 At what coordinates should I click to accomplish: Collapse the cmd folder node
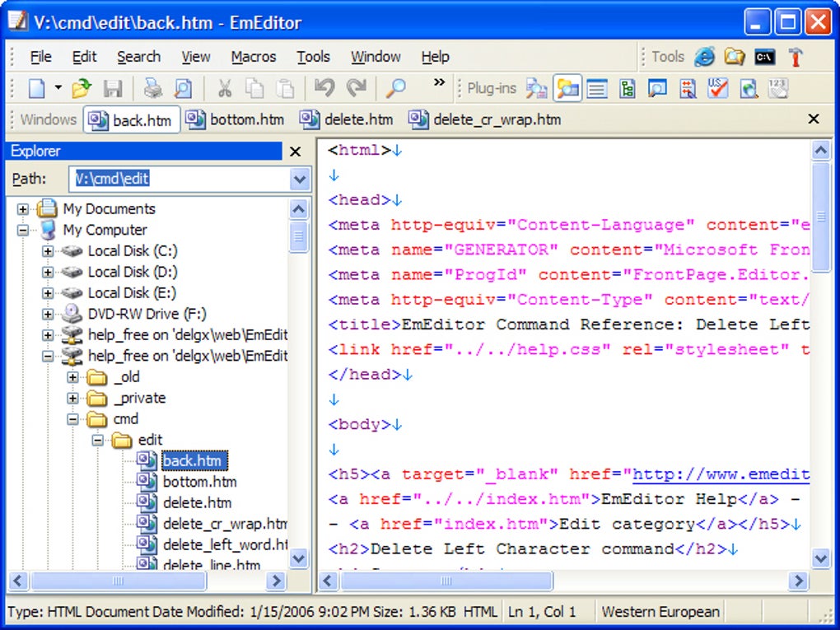coord(72,419)
